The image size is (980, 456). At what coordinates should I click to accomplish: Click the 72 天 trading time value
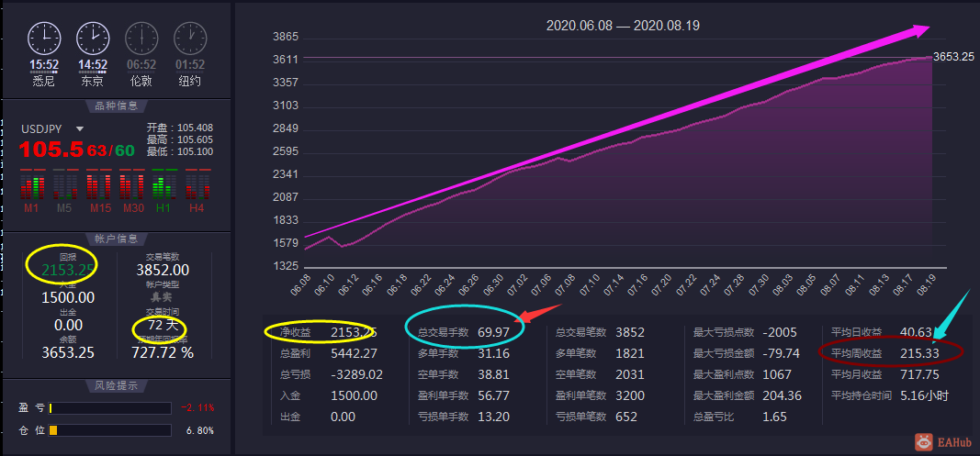tap(163, 326)
